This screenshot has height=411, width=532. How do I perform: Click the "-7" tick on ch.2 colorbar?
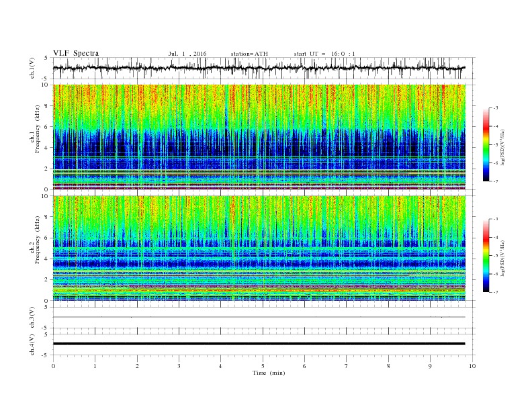[496, 292]
